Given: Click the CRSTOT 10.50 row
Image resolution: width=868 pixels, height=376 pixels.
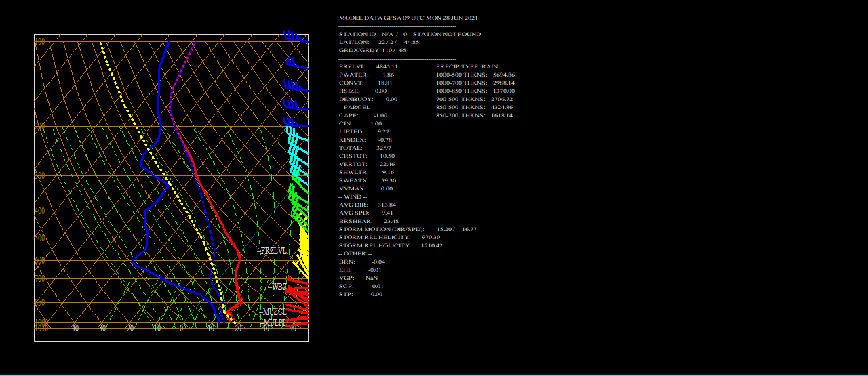Looking at the screenshot, I should coord(367,156).
